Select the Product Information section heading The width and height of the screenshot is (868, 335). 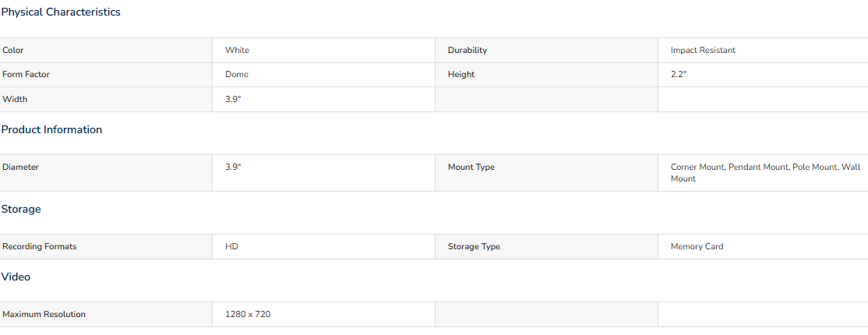[x=51, y=129]
